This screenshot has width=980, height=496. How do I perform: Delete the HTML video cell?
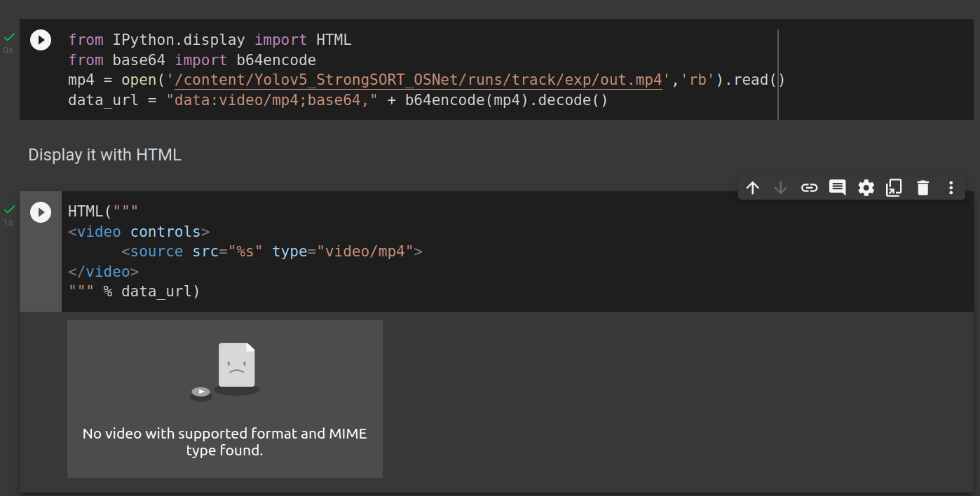pos(923,188)
